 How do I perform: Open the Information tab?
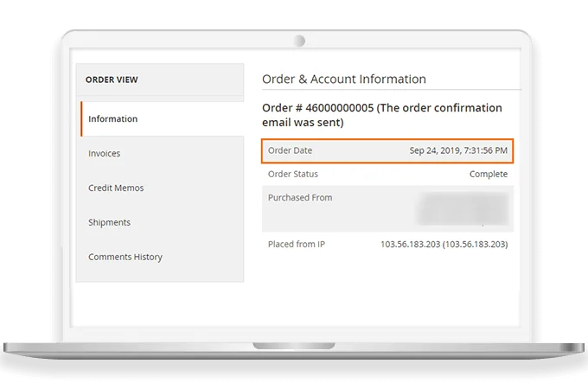click(x=113, y=119)
